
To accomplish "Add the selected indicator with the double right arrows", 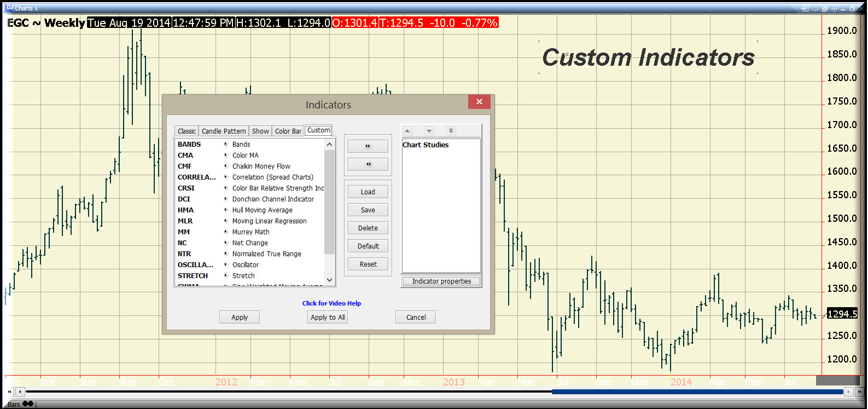I will click(368, 146).
